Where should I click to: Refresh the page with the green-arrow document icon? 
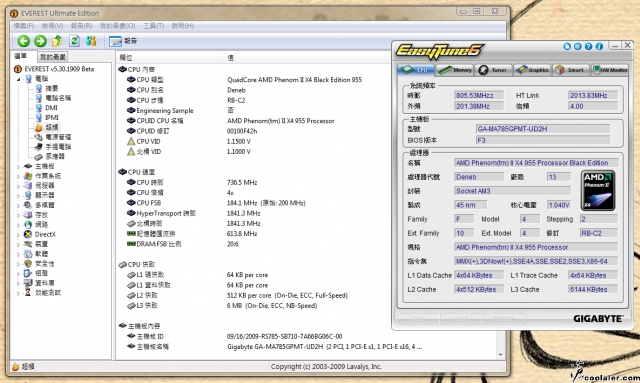(x=74, y=41)
